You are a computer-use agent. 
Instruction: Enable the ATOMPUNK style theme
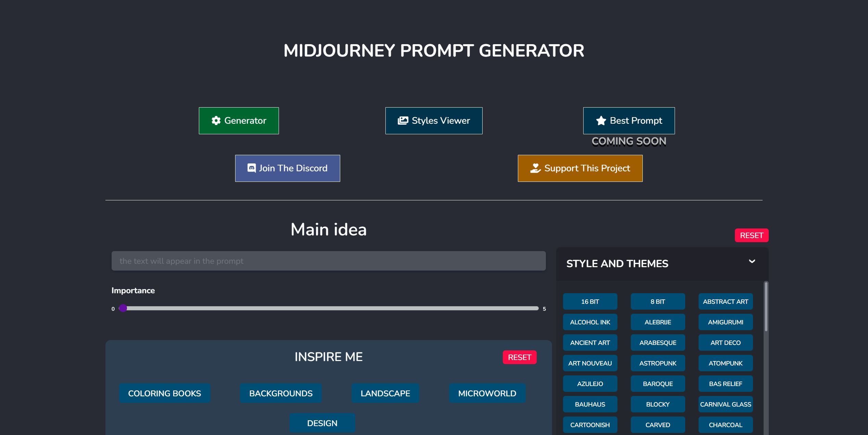point(726,363)
